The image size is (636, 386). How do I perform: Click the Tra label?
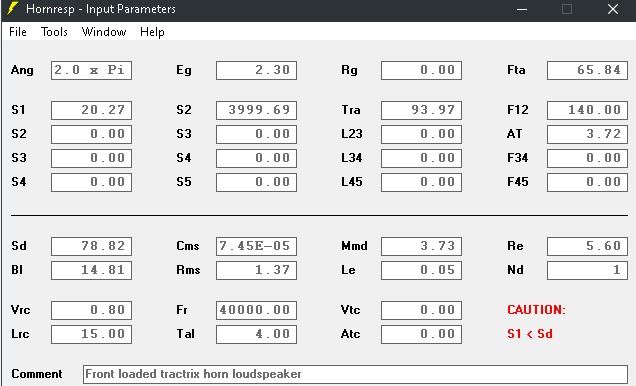click(351, 110)
